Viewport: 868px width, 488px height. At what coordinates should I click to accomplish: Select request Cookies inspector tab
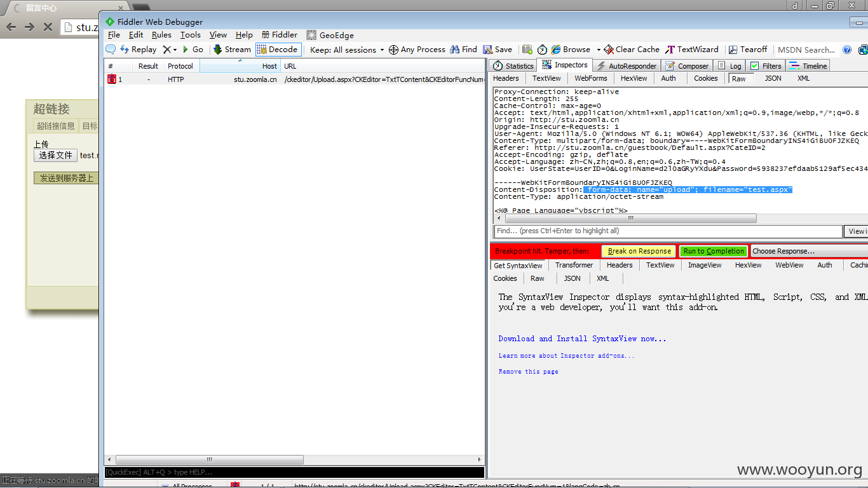pos(705,78)
